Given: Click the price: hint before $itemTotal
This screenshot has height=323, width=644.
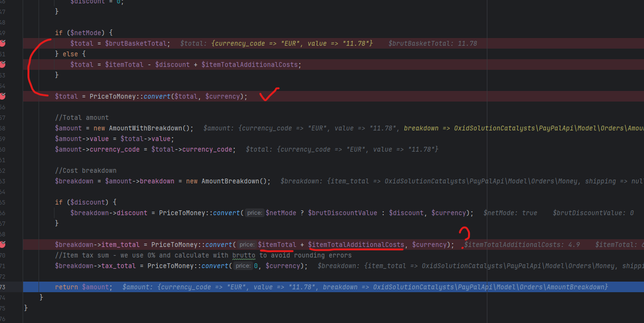Looking at the screenshot, I should (x=246, y=245).
